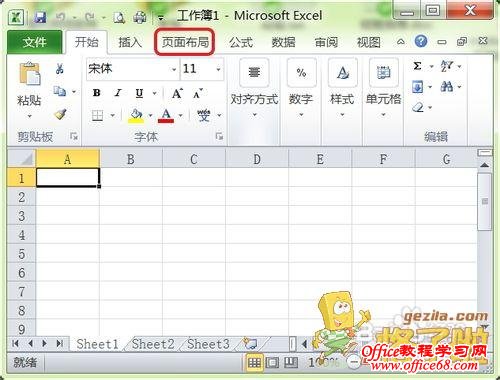Click the Fill down icon
Image resolution: width=500 pixels, height=380 pixels.
click(417, 87)
